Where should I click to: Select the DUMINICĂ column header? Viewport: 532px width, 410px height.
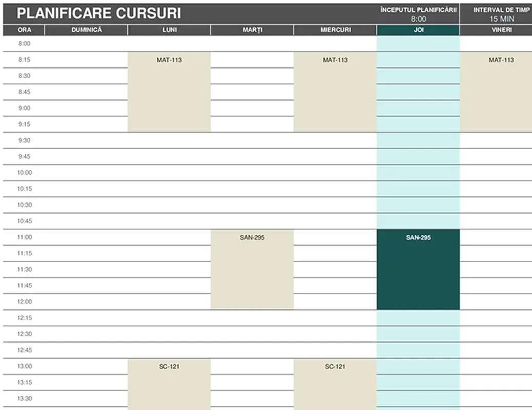pyautogui.click(x=86, y=30)
